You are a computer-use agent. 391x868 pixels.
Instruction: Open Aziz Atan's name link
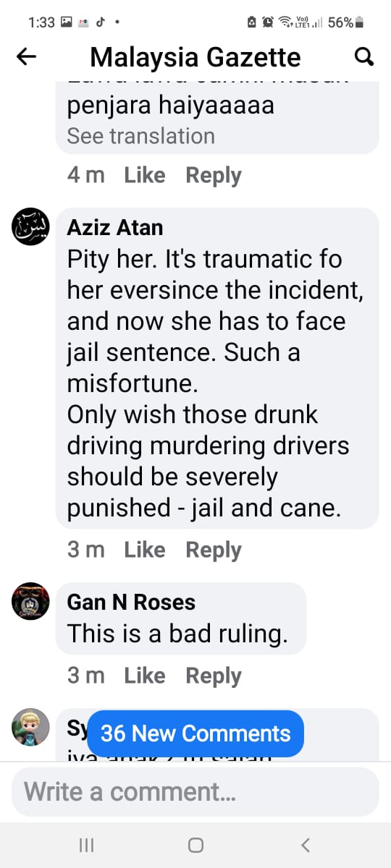[114, 227]
